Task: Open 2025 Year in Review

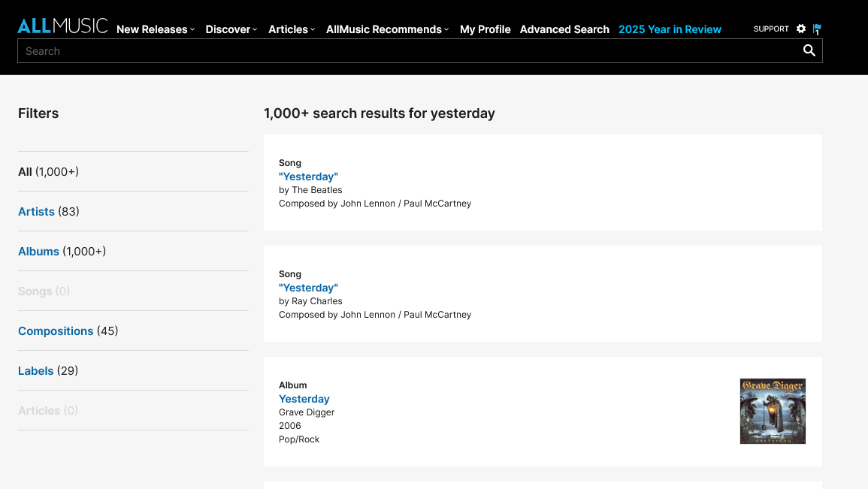Action: click(x=670, y=29)
